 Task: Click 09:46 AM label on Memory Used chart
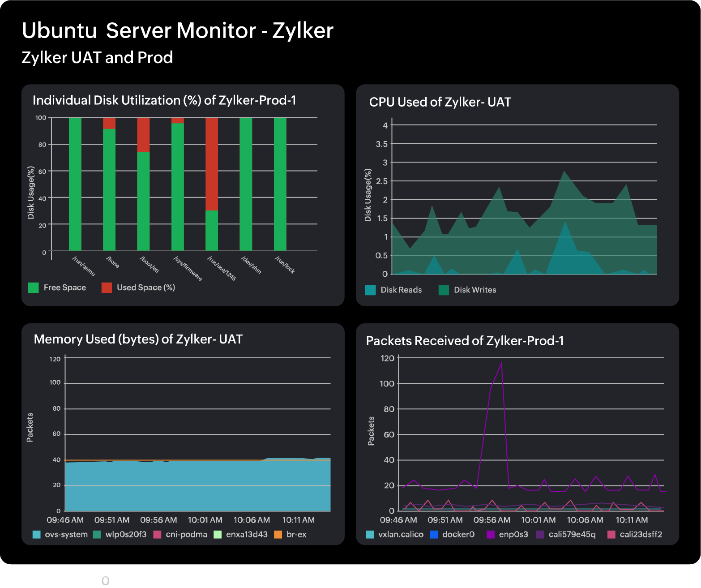click(x=65, y=520)
